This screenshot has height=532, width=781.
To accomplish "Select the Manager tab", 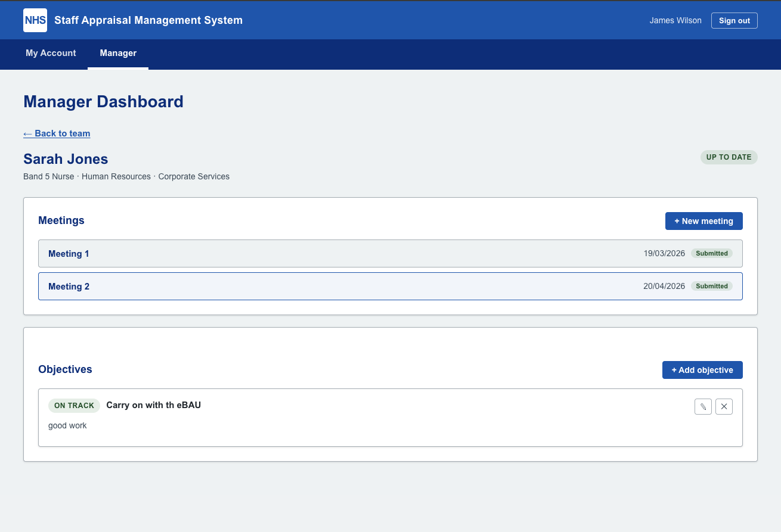I will tap(118, 53).
